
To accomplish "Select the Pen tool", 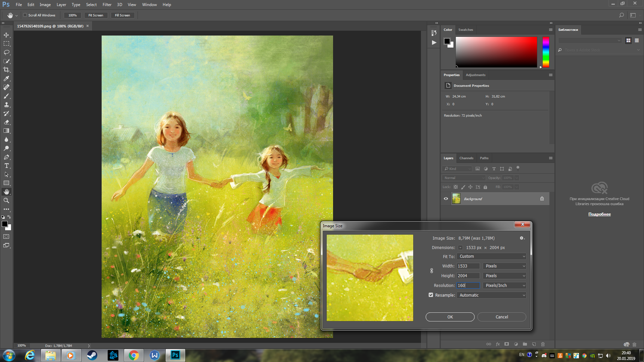I will click(x=6, y=157).
